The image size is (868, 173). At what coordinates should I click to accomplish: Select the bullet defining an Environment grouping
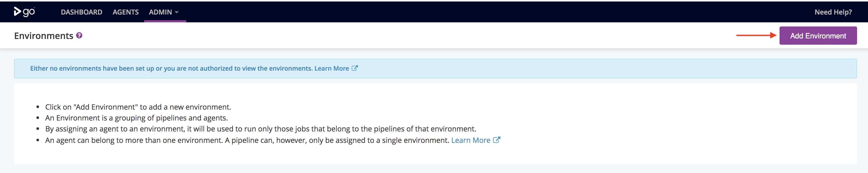(136, 118)
